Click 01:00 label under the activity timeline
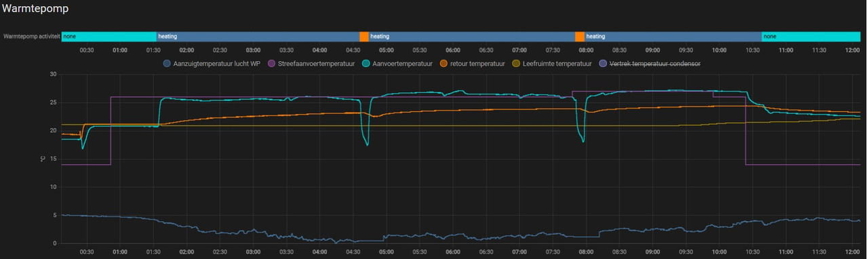The width and height of the screenshot is (868, 259). [120, 50]
